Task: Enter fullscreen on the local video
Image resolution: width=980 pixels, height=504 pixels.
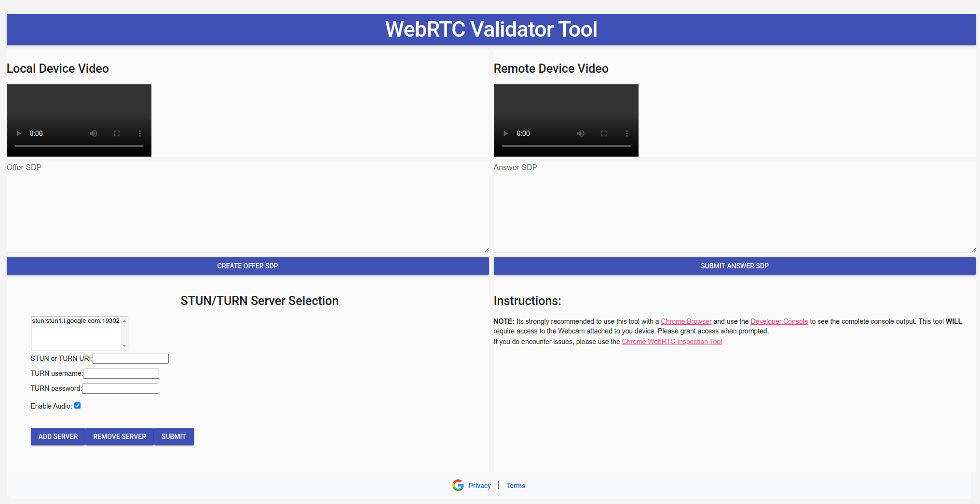Action: pyautogui.click(x=117, y=133)
